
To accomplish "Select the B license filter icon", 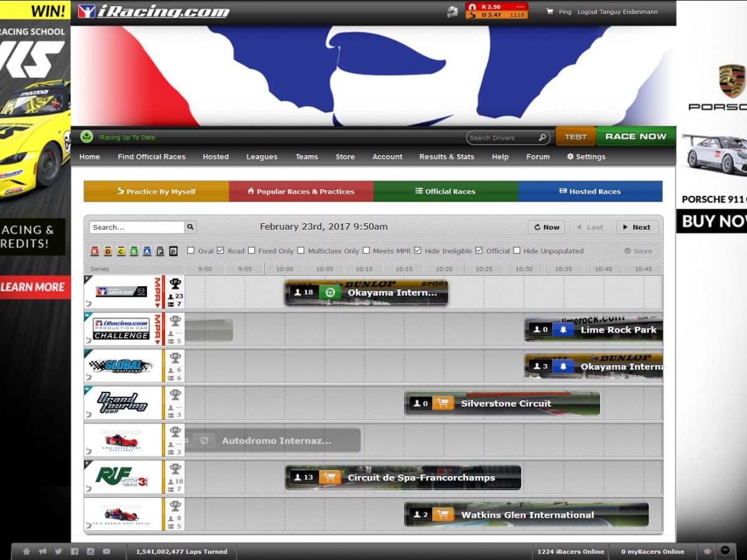I will (x=134, y=251).
